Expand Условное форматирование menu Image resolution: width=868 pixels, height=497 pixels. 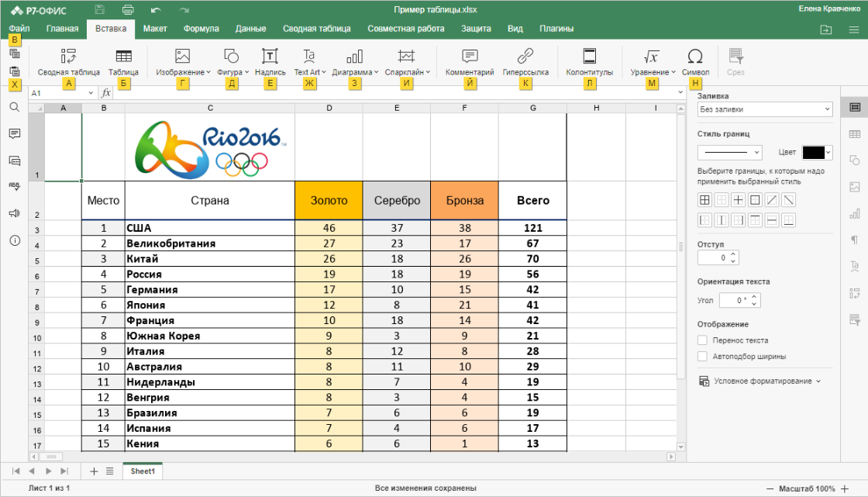pyautogui.click(x=759, y=381)
